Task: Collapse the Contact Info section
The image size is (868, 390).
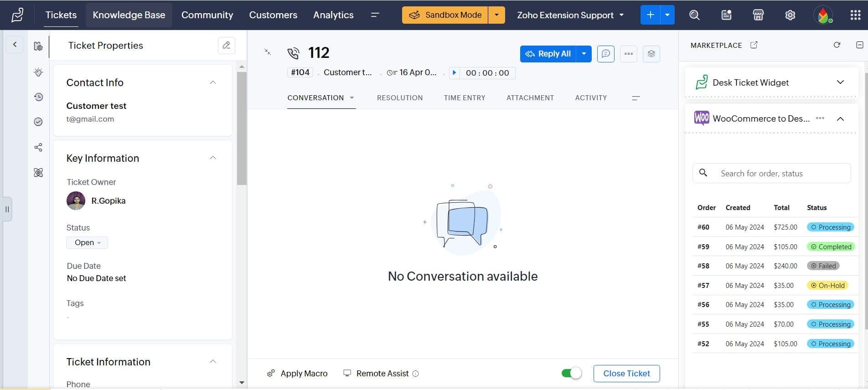Action: tap(212, 82)
